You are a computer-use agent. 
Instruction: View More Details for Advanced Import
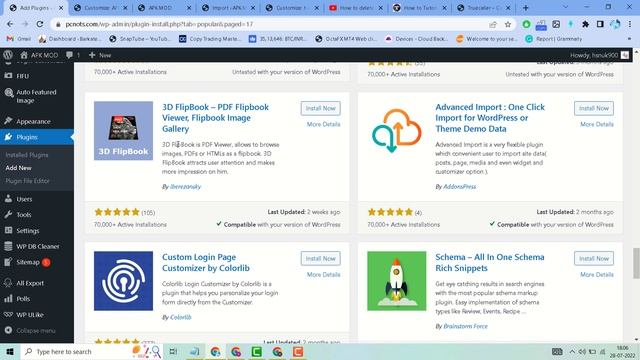(597, 124)
